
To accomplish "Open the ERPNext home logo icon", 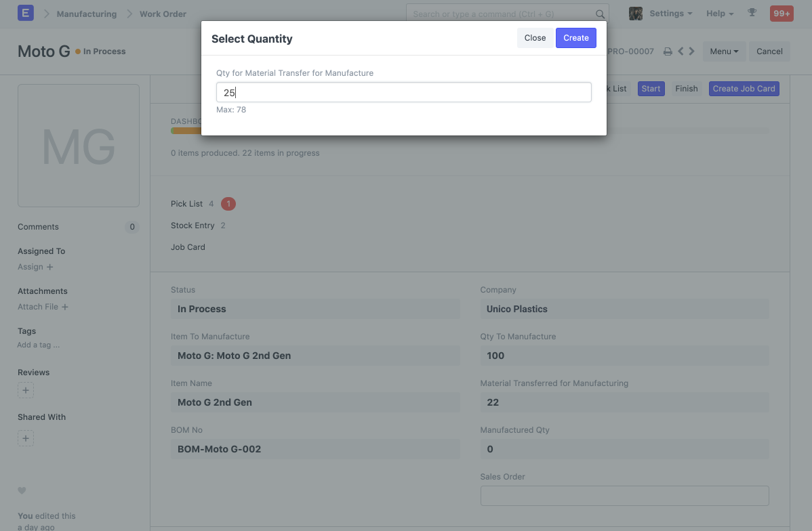I will pyautogui.click(x=26, y=13).
